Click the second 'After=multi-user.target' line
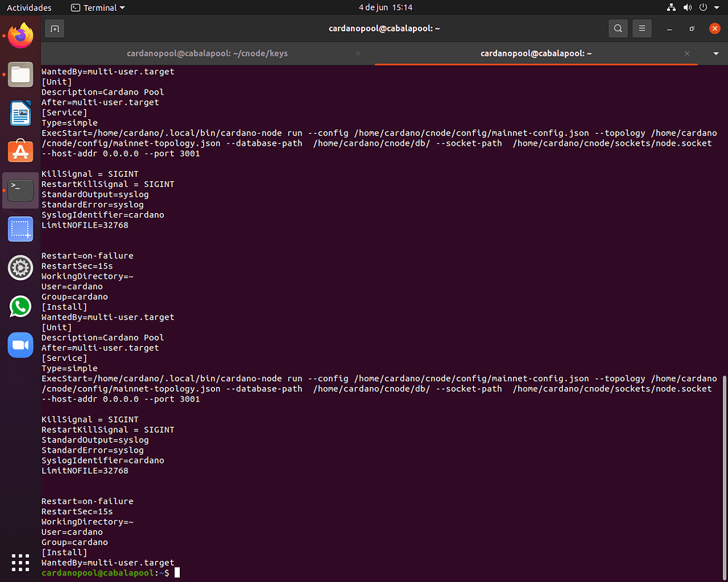 pyautogui.click(x=100, y=348)
